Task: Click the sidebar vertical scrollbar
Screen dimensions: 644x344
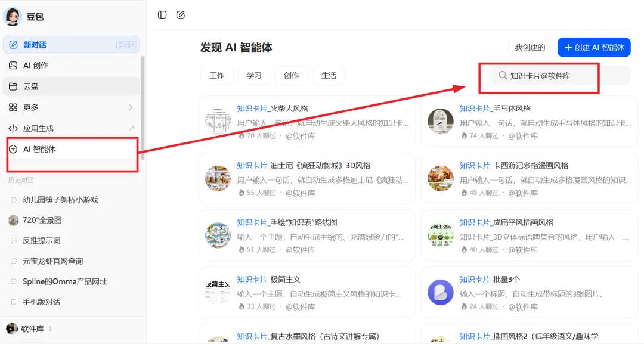Action: point(143,108)
